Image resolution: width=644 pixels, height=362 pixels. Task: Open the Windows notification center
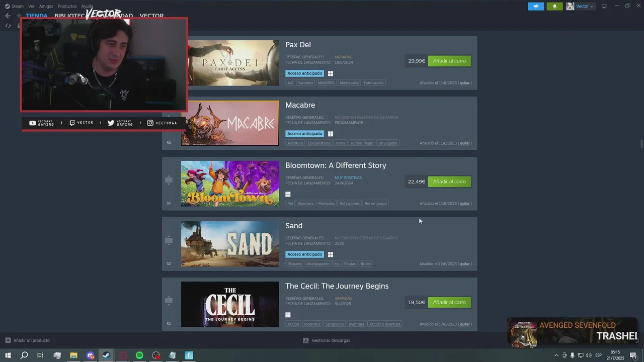coord(633,355)
